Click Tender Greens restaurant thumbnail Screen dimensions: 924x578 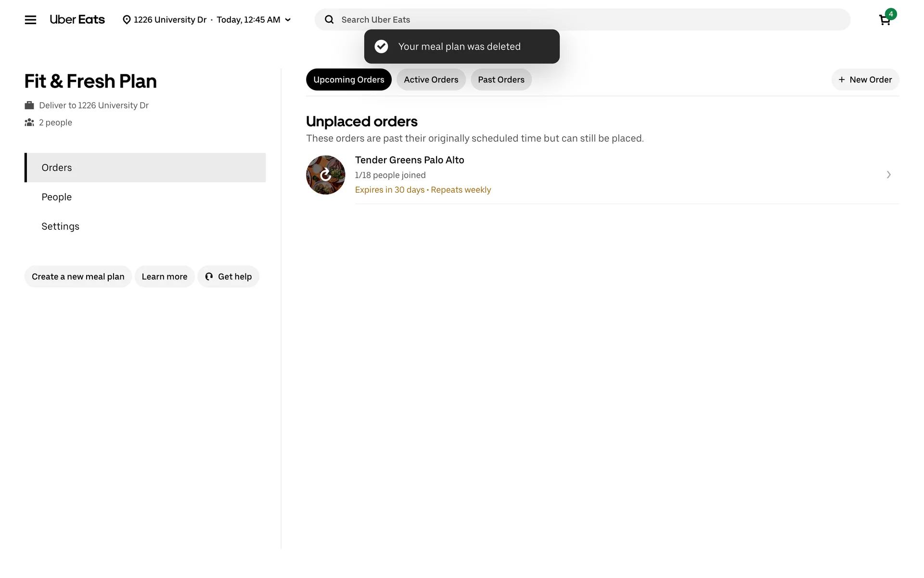point(326,175)
